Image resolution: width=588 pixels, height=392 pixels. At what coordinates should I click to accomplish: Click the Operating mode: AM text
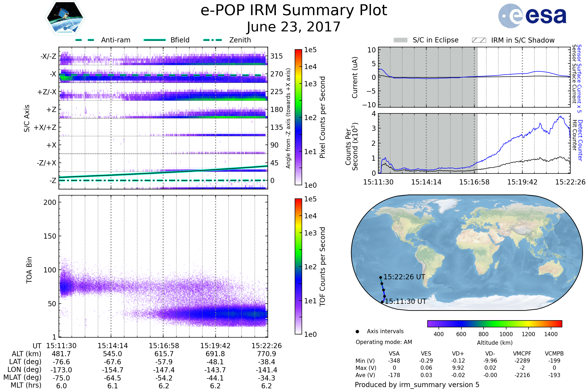tap(384, 342)
